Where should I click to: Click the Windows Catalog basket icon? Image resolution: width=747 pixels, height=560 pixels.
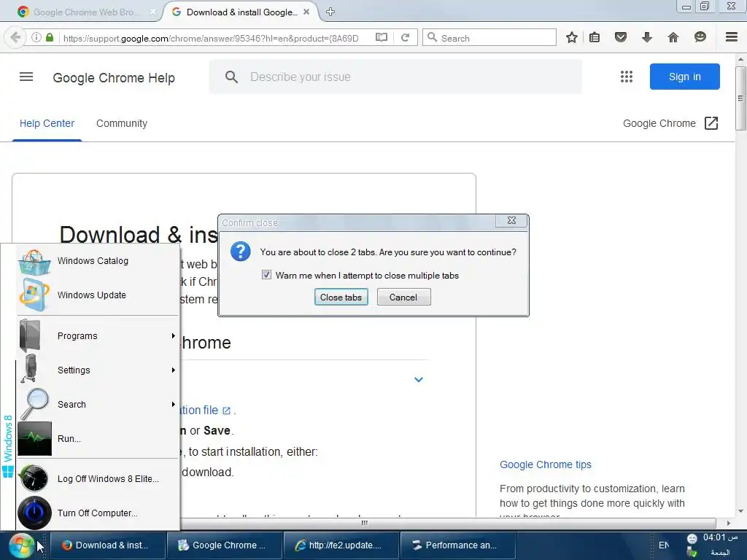[x=34, y=262]
